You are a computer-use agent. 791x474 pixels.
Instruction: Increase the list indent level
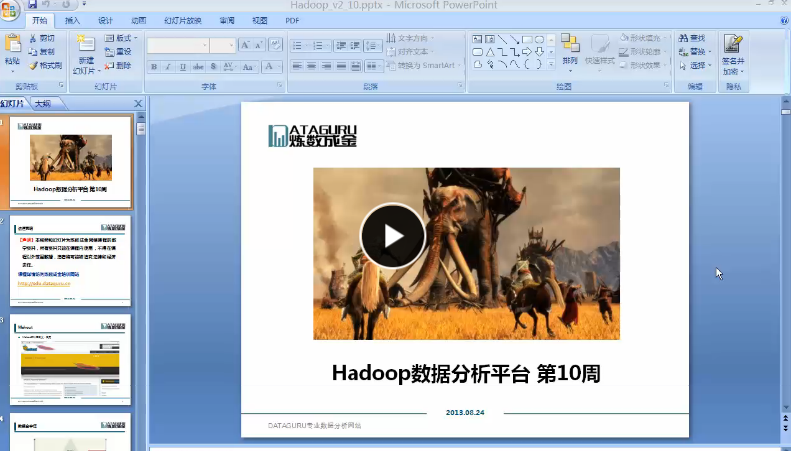point(355,46)
